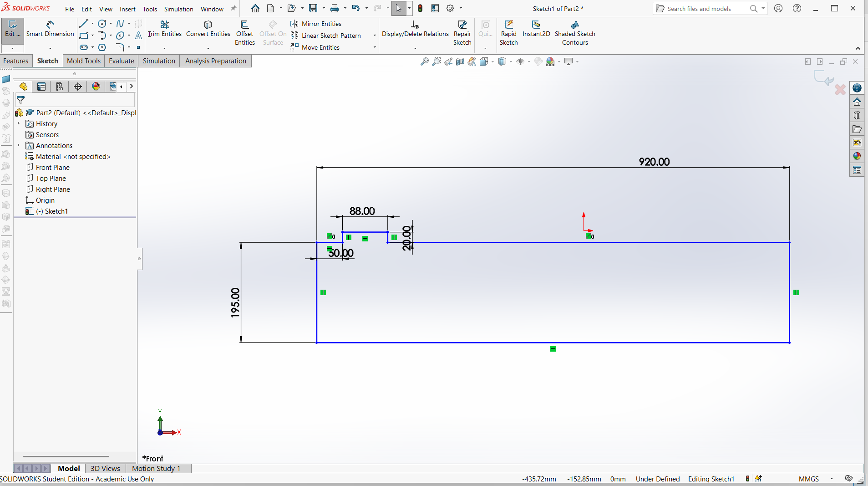868x486 pixels.
Task: Open the Simulation menu
Action: [x=178, y=9]
